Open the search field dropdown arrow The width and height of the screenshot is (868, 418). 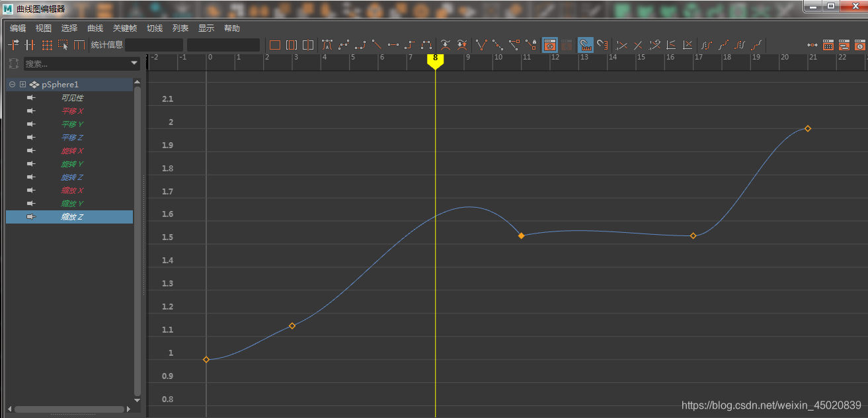135,63
